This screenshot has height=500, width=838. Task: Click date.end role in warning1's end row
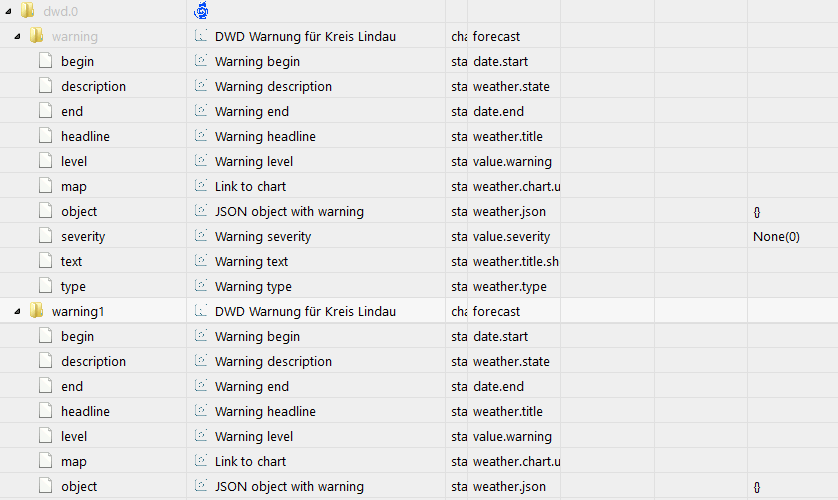point(498,387)
